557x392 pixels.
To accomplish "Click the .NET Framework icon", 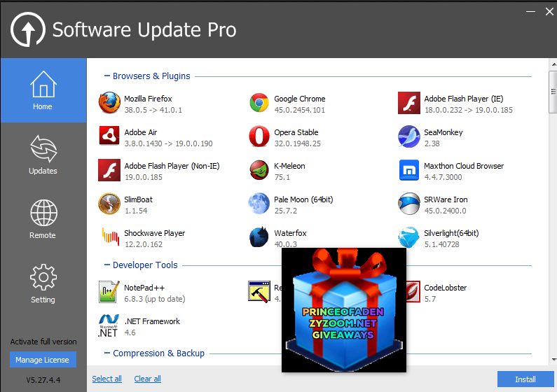I will 108,325.
